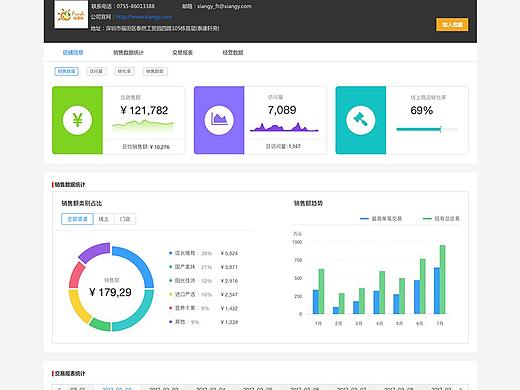520x390 pixels.
Task: Select the 门店 channel toggle
Action: pyautogui.click(x=125, y=219)
